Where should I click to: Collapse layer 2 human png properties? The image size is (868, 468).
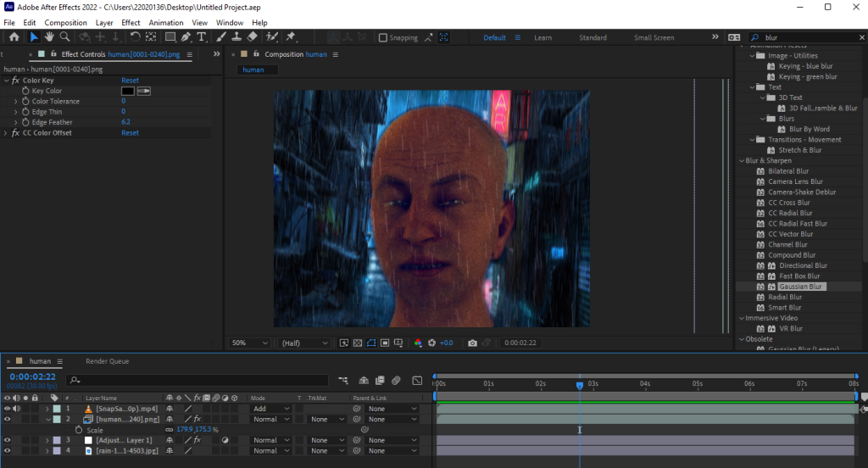pos(47,420)
